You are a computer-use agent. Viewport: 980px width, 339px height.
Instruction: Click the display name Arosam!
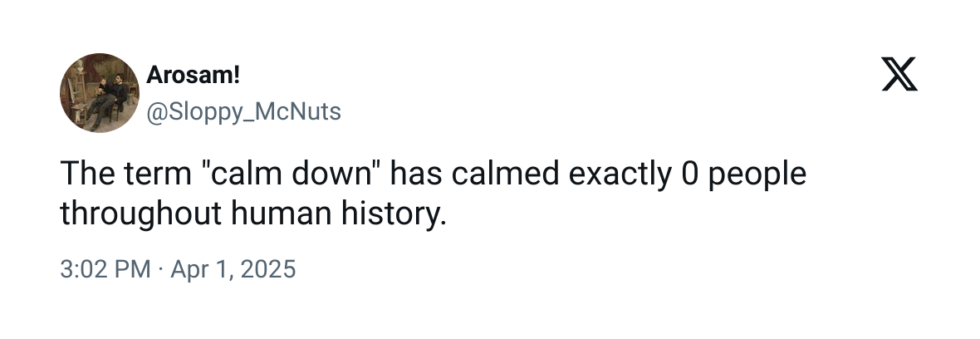tap(194, 76)
